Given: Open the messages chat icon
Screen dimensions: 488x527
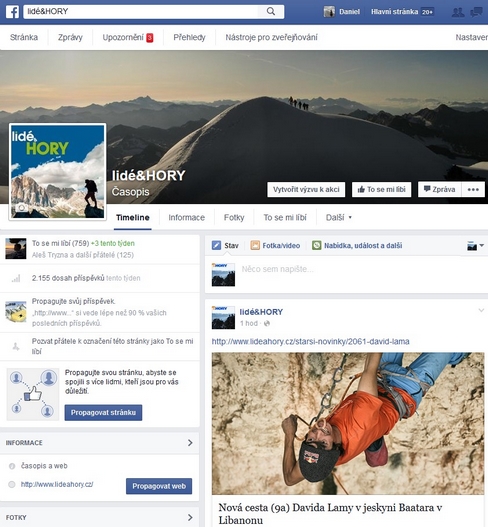Looking at the screenshot, I should [x=476, y=12].
